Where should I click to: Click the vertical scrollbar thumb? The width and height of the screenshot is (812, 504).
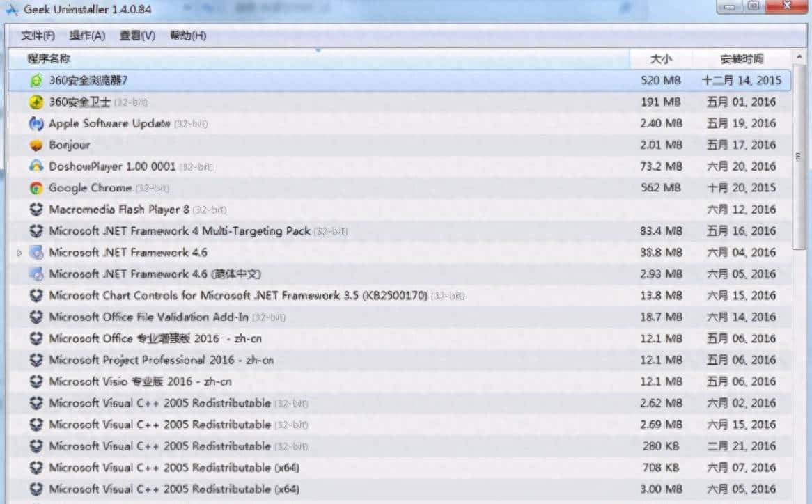pos(799,156)
